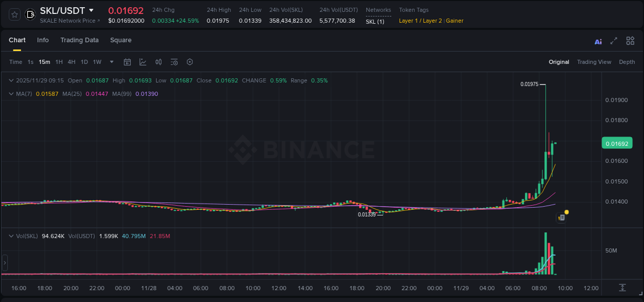The image size is (644, 302).
Task: Select the 1D timeframe
Action: tap(84, 62)
